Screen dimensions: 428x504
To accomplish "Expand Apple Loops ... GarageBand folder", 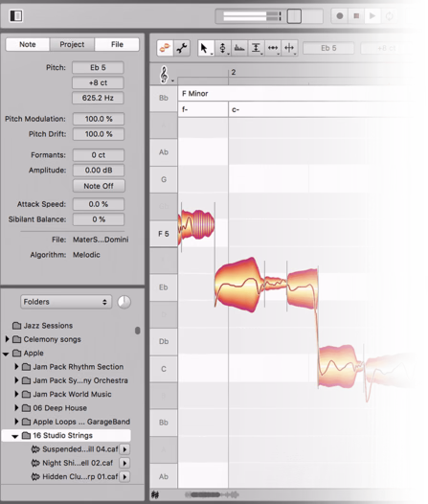I will [16, 422].
